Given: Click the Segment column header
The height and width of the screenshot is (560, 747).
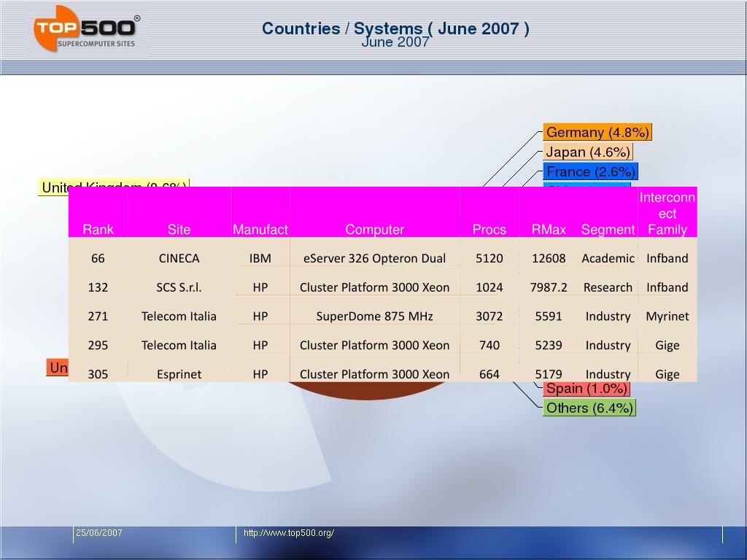Looking at the screenshot, I should pyautogui.click(x=608, y=230).
